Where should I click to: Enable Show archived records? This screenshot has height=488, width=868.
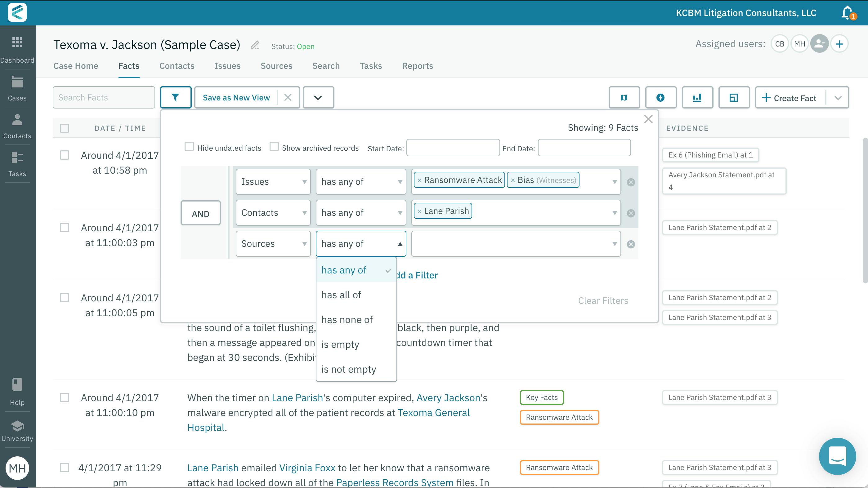(x=274, y=147)
